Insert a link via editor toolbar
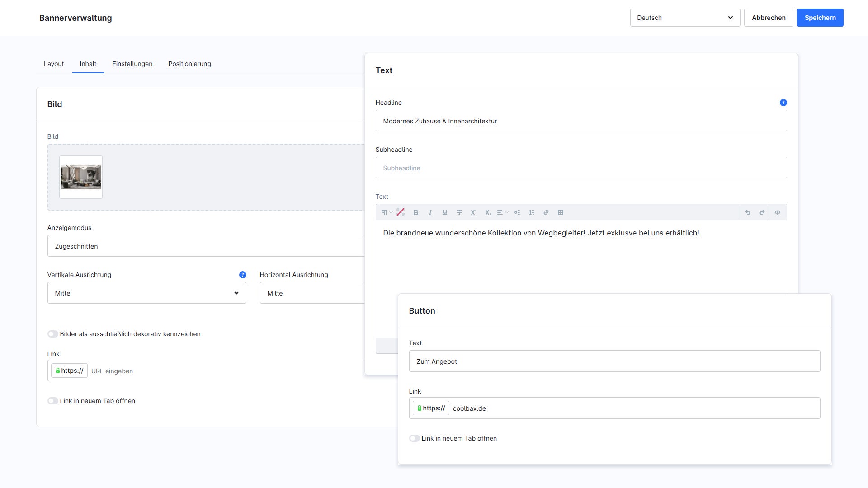868x488 pixels. pyautogui.click(x=546, y=212)
